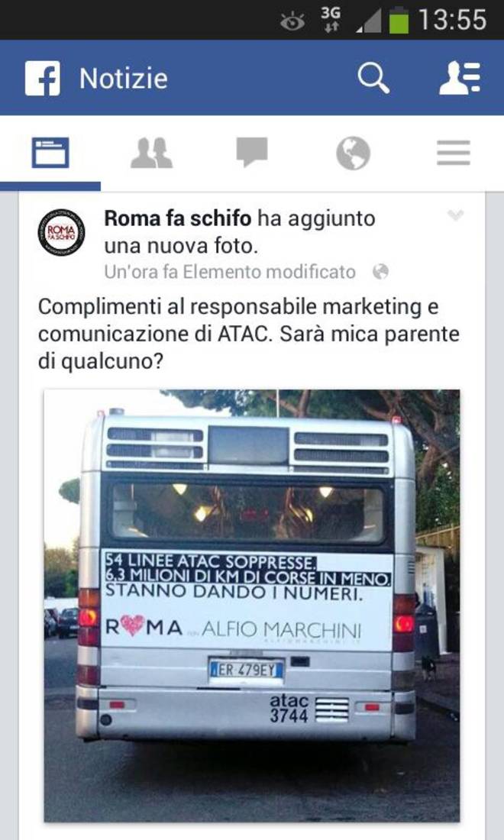Image resolution: width=504 pixels, height=840 pixels.
Task: Open the hamburger More menu
Action: pos(454,153)
